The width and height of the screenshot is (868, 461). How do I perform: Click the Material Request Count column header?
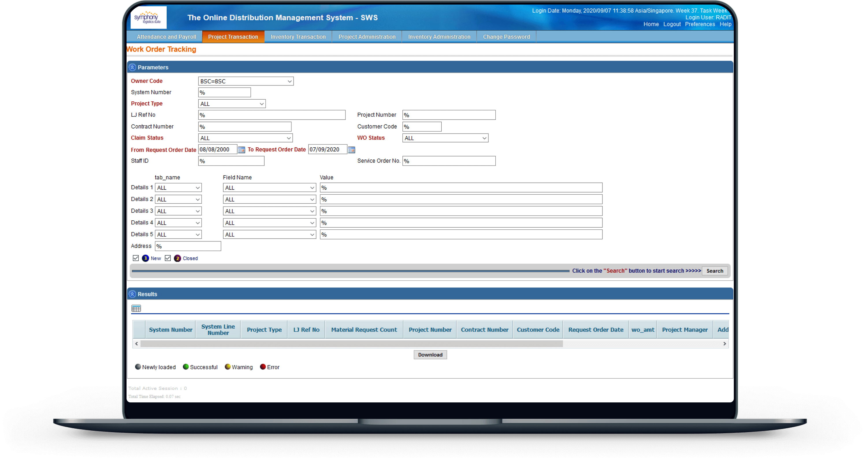tap(364, 330)
